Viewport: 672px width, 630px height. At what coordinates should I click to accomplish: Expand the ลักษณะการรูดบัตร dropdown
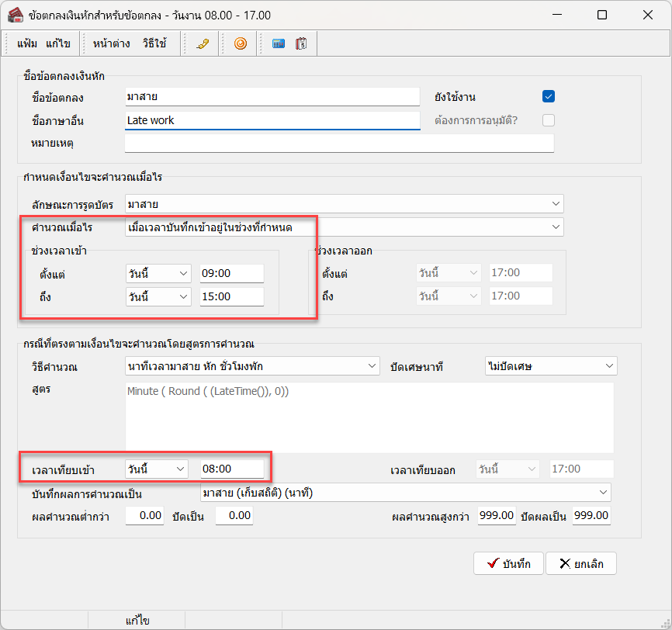point(556,204)
